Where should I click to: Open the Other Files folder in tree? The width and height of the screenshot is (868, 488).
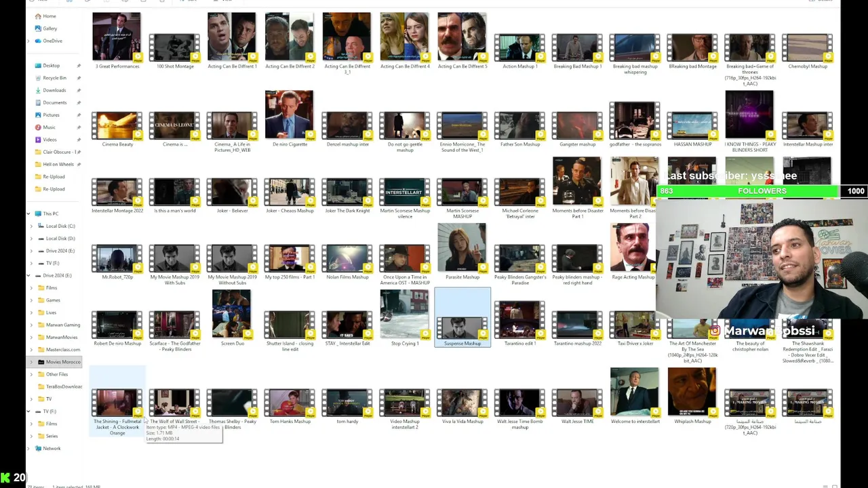tap(56, 374)
